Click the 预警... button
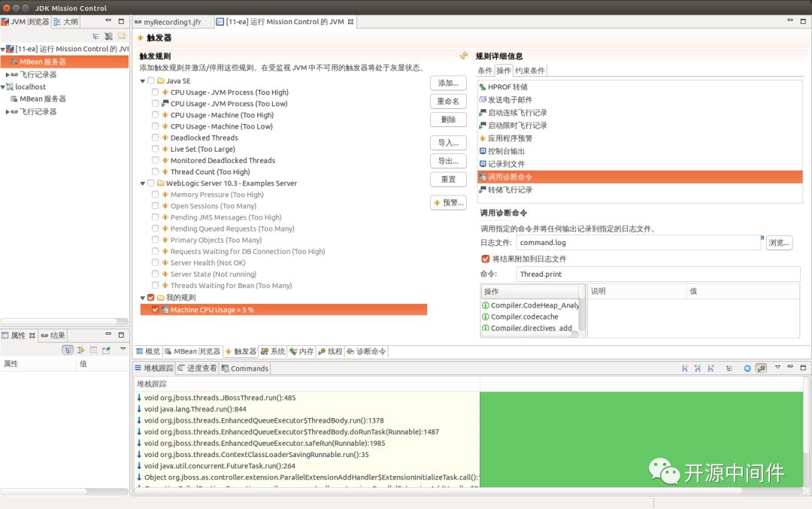812x509 pixels. [448, 202]
